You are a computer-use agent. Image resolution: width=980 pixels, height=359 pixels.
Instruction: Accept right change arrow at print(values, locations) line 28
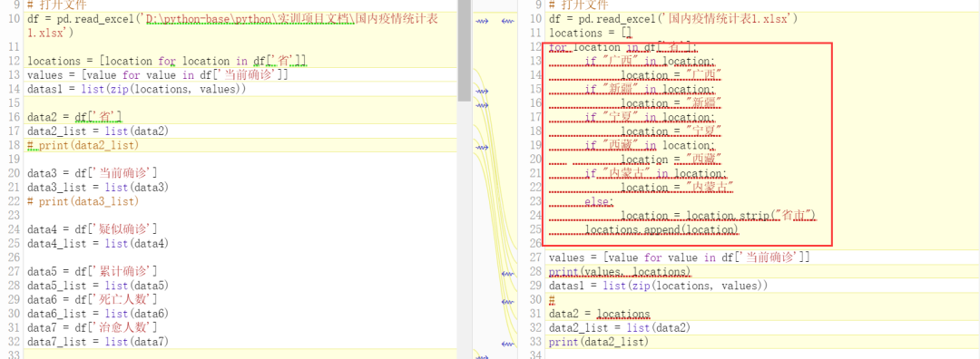507,274
